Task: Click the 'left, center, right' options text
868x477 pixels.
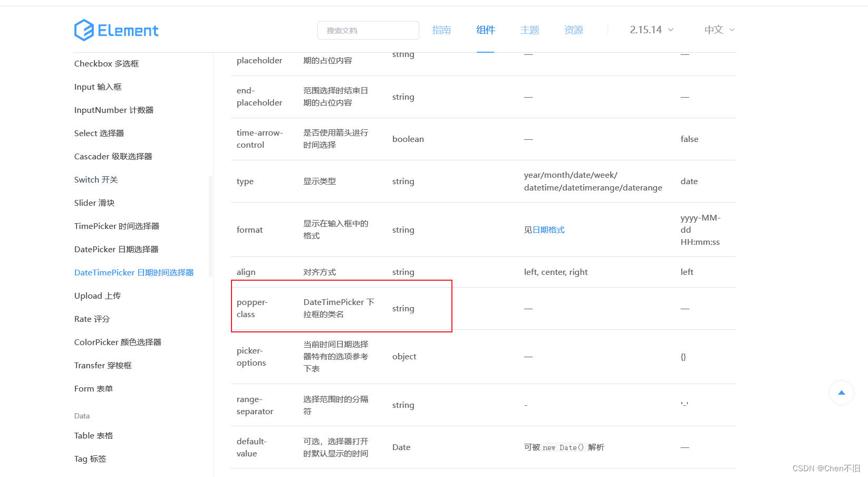Action: 556,272
